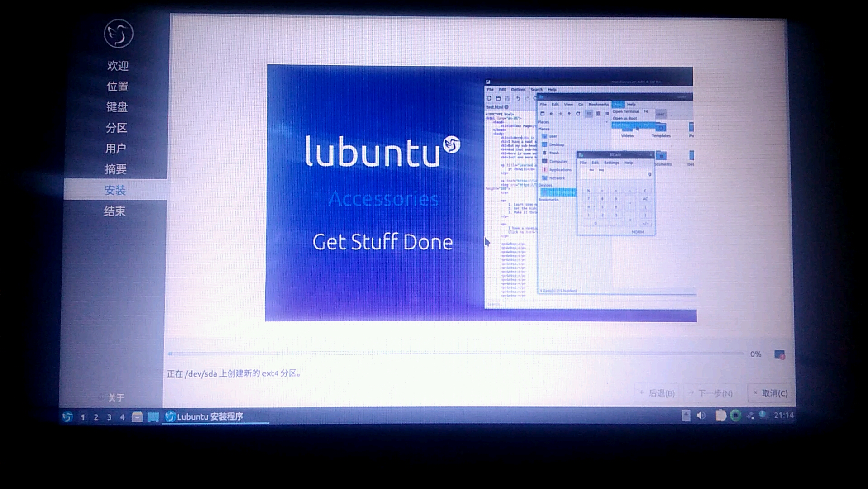Open the removable media tray icon

coord(686,416)
